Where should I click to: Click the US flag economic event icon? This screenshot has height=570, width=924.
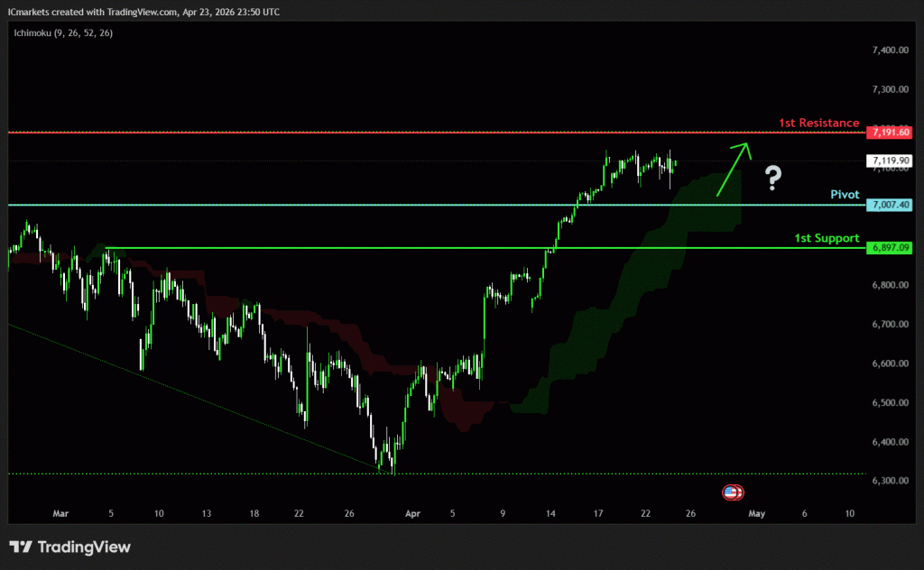pos(733,492)
